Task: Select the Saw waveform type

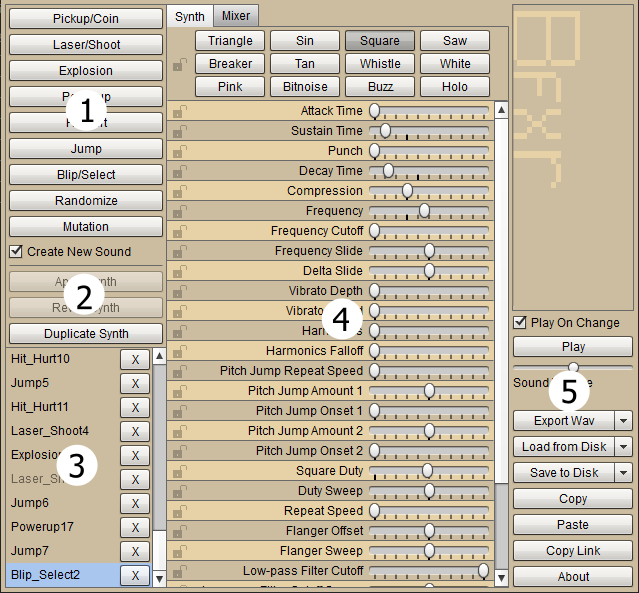Action: pos(455,41)
